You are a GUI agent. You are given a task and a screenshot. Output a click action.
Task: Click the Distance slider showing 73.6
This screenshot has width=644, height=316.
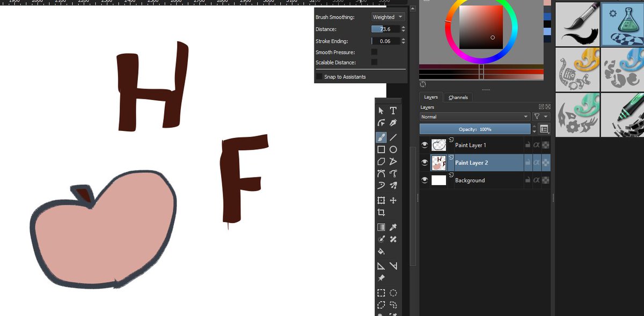tap(386, 29)
